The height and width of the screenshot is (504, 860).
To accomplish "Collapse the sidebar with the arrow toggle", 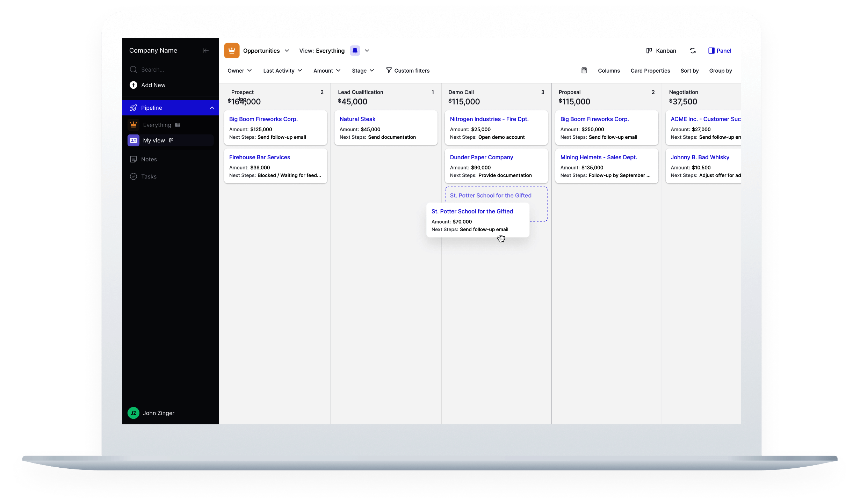I will (205, 50).
